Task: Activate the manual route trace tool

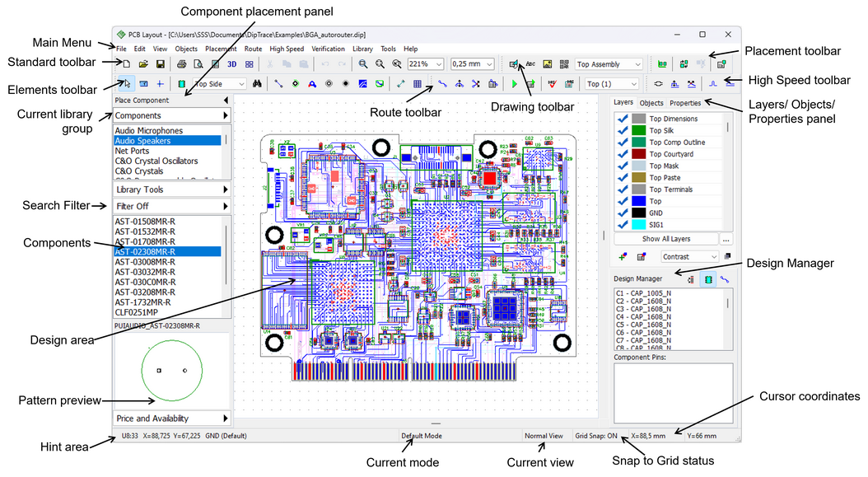Action: 442,84
